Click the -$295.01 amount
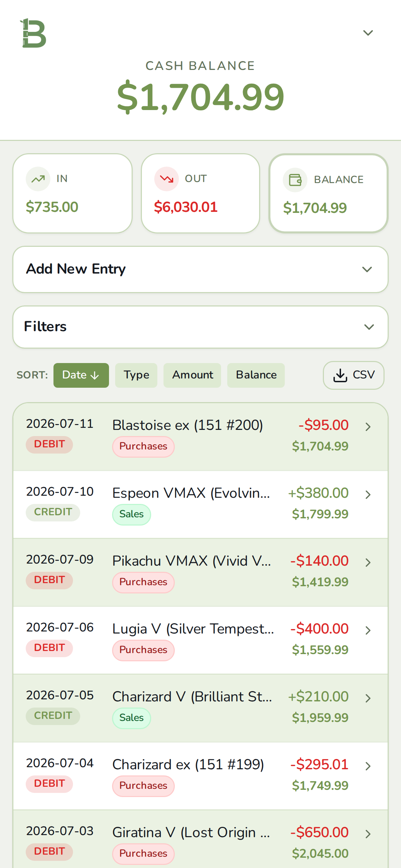 point(319,764)
